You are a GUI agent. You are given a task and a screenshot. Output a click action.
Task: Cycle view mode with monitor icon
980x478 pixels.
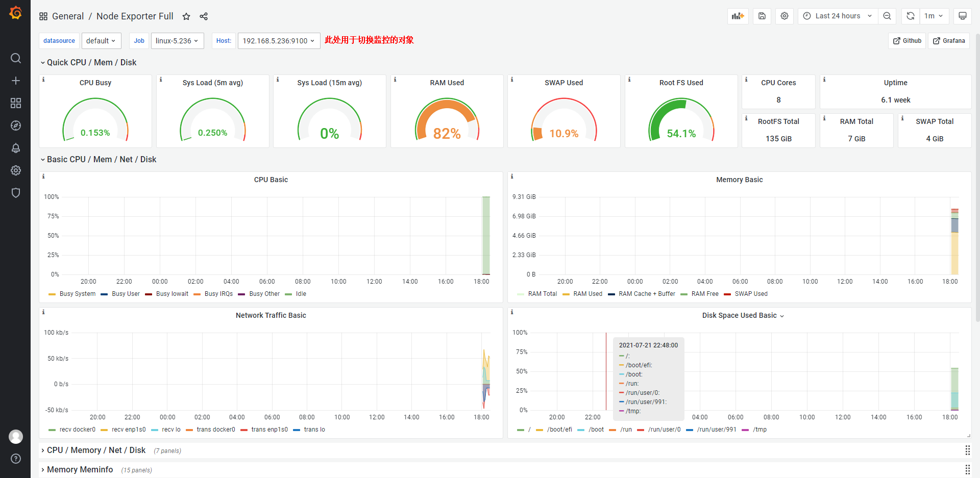962,16
